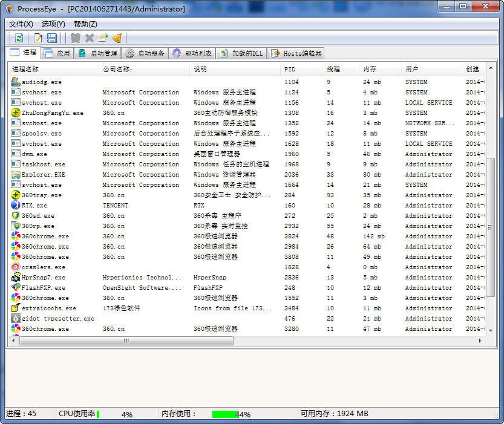Switch to the 启动管理 tab
Viewport: 504px width, 424px height.
coord(98,53)
